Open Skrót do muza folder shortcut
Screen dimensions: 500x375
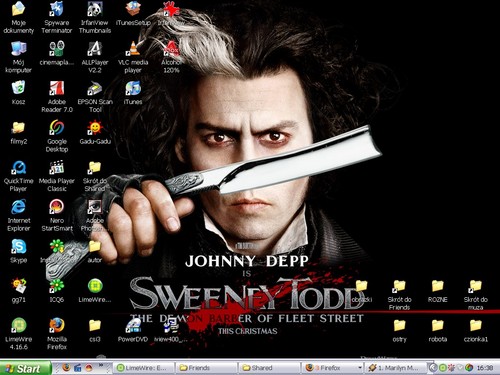[476, 294]
